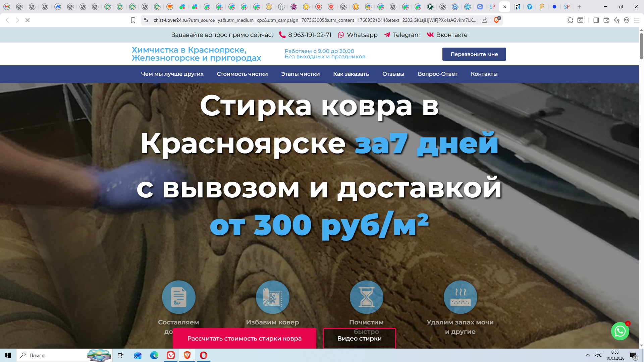
Task: Open Brave Wallet icon
Action: (x=606, y=20)
